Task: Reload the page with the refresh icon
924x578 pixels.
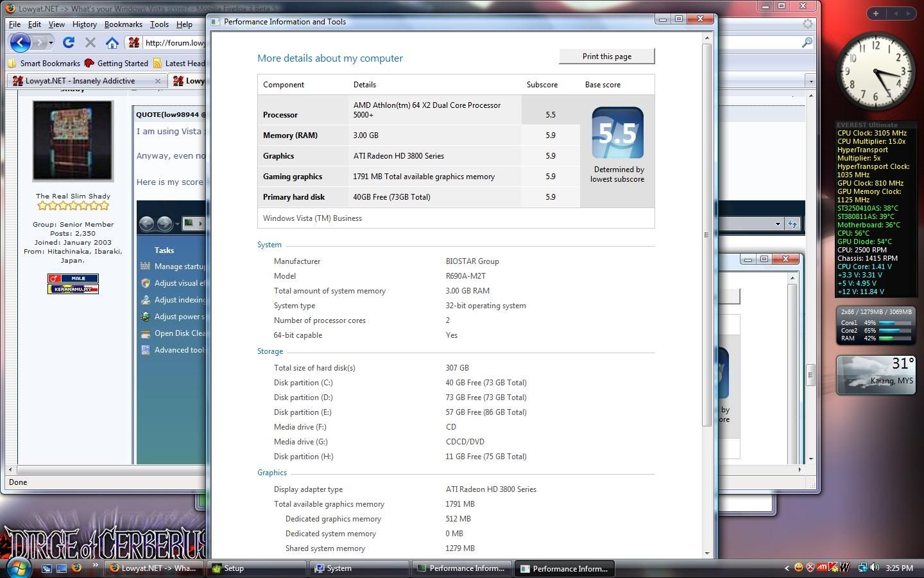Action: pyautogui.click(x=69, y=43)
